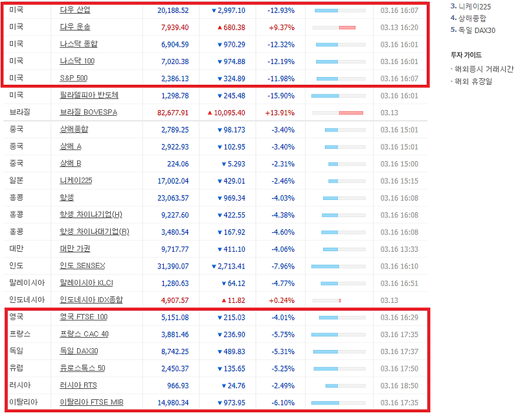Screen dimensions: 518x420
Task: Click the 항셍 value 23,063.57
Action: coord(173,198)
